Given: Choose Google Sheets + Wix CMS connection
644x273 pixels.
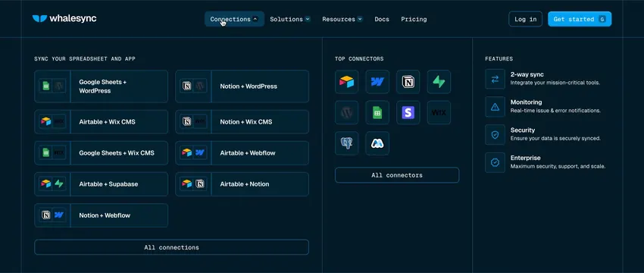Looking at the screenshot, I should [101, 153].
